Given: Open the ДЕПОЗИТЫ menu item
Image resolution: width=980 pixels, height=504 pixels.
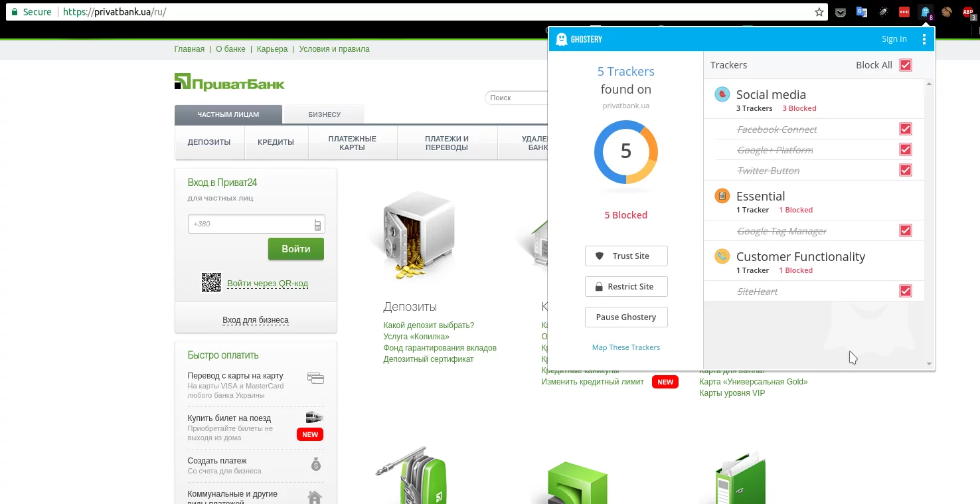Looking at the screenshot, I should point(209,143).
